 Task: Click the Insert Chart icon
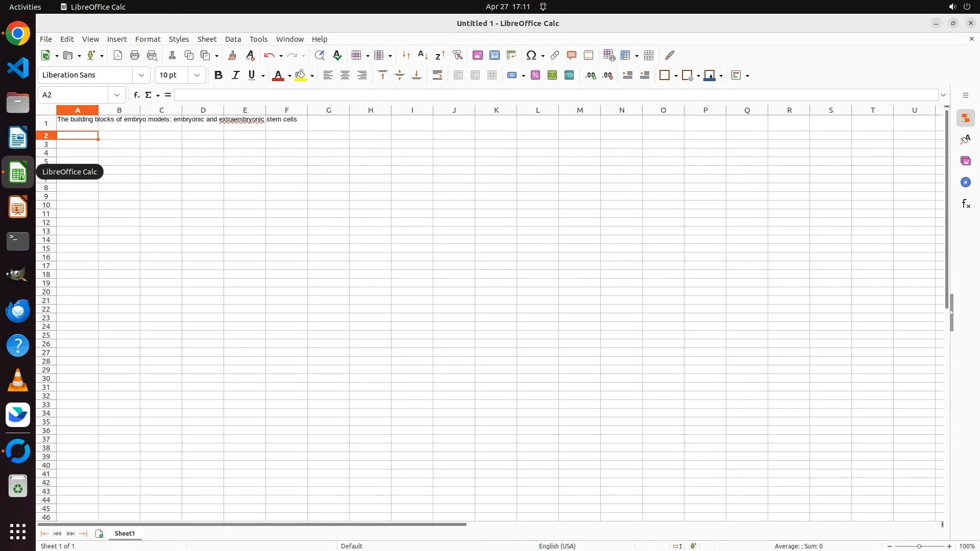[494, 55]
